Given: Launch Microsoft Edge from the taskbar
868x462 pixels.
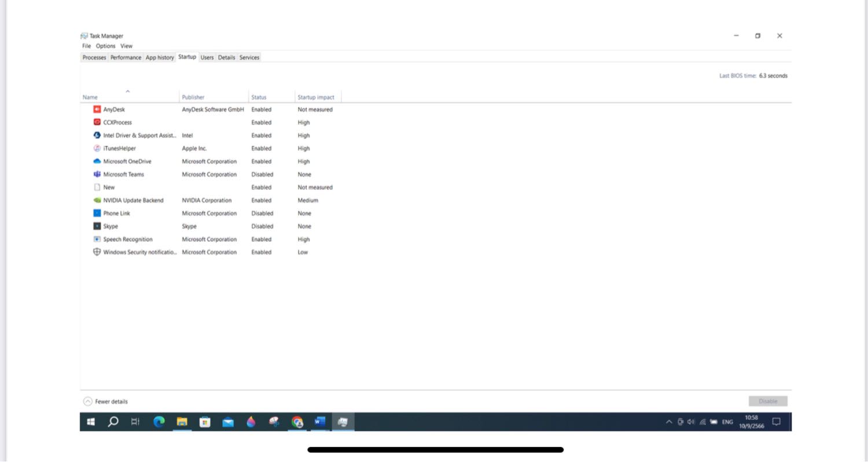Looking at the screenshot, I should click(159, 422).
